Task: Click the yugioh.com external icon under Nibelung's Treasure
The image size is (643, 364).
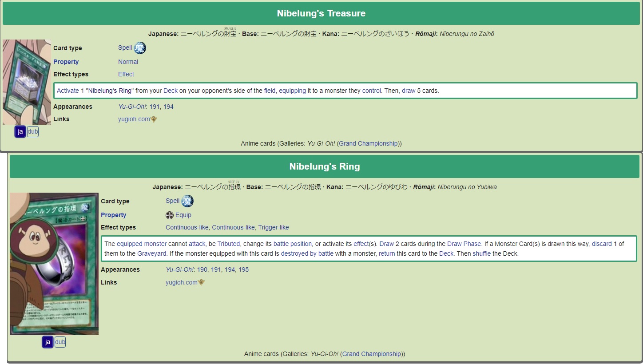Action: [154, 119]
